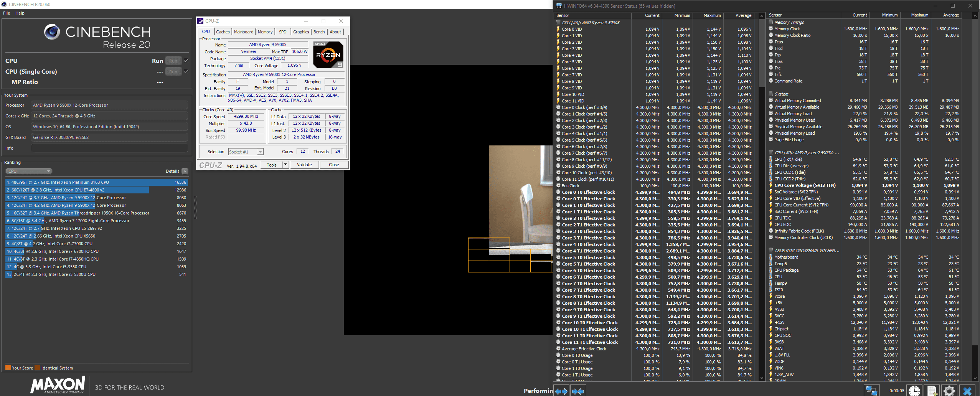Click the Run button for the CPU test
The height and width of the screenshot is (396, 980).
(173, 61)
